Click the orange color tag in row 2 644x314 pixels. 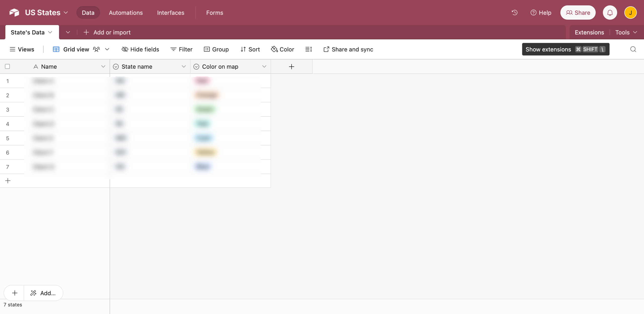click(x=207, y=95)
